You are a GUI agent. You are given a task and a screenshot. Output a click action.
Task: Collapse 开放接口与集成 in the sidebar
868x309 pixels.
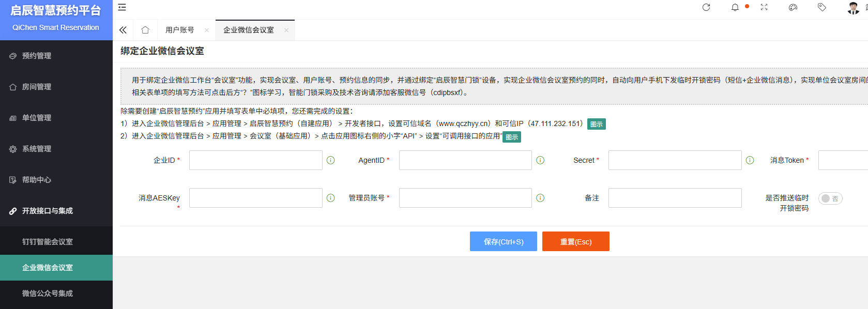pyautogui.click(x=56, y=211)
